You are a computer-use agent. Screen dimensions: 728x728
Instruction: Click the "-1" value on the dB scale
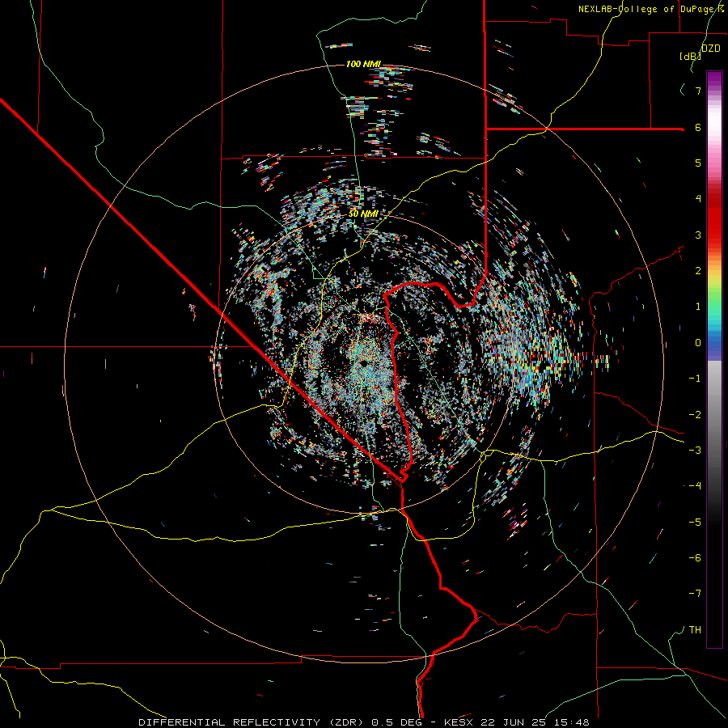coord(695,379)
